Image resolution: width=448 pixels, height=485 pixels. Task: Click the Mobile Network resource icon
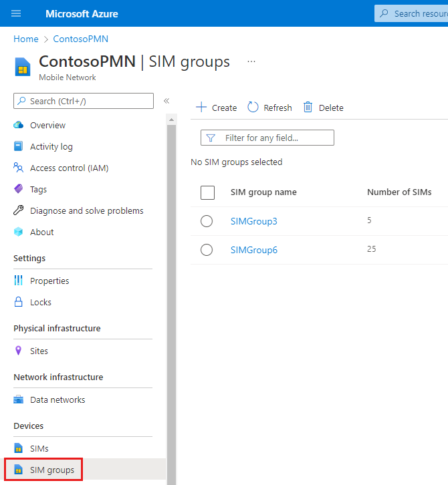pyautogui.click(x=23, y=67)
